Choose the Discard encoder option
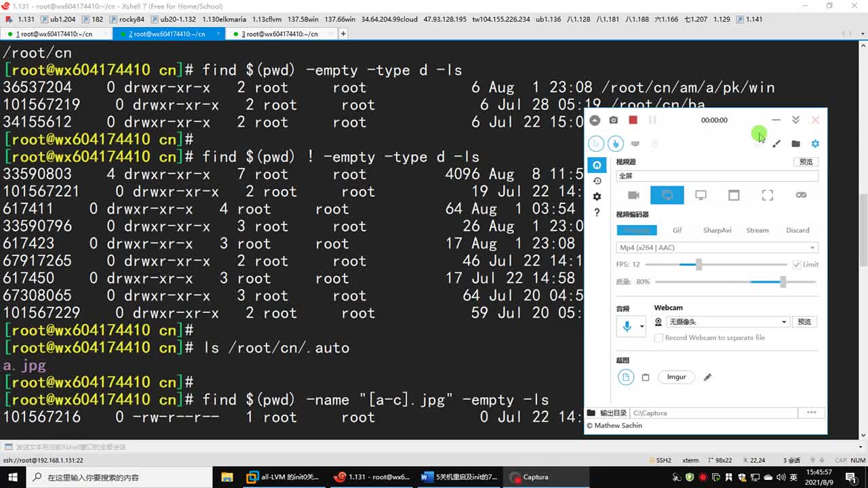Screen dimensions: 868x488 click(797, 230)
